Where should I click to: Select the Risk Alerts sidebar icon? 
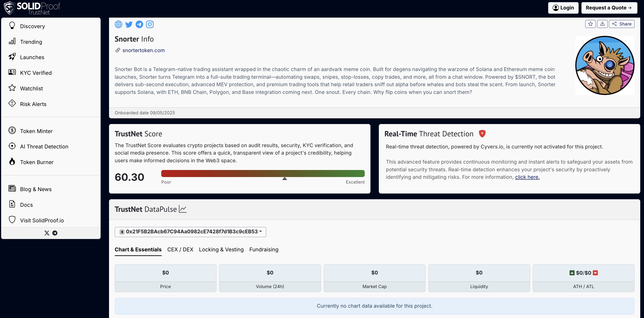tap(12, 104)
